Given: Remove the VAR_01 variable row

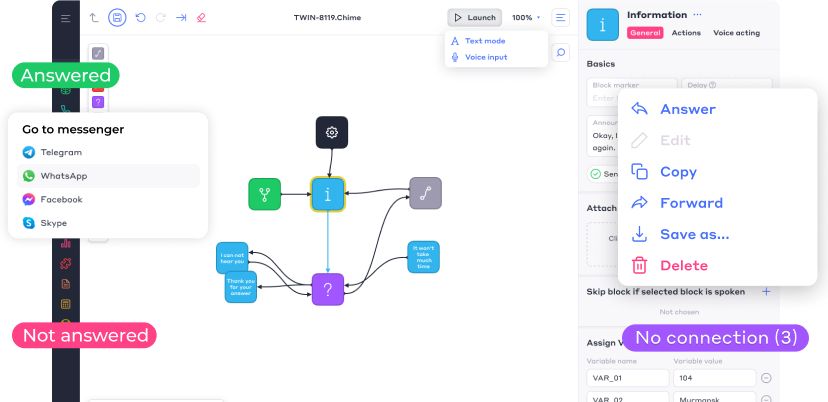Looking at the screenshot, I should (766, 378).
